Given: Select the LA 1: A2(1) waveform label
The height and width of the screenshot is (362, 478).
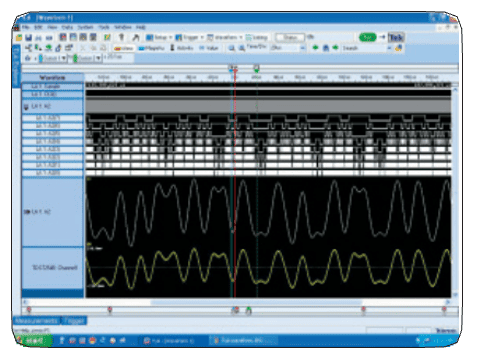Looking at the screenshot, I should pyautogui.click(x=53, y=165).
